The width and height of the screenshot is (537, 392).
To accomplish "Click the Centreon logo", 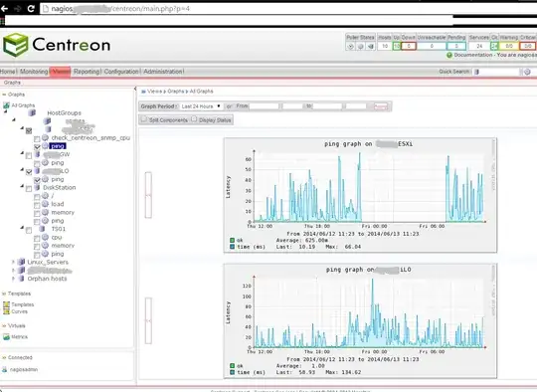I will coord(57,45).
